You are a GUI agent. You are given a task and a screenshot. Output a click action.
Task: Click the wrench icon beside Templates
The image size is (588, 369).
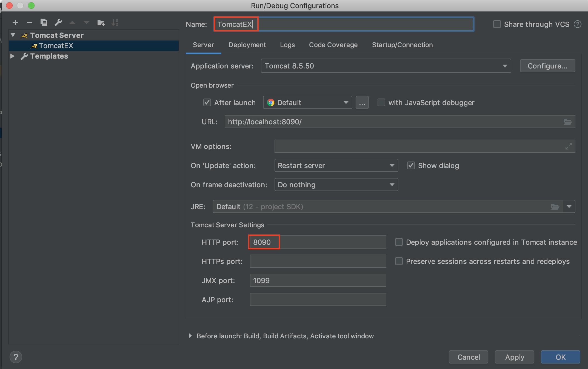pos(24,56)
